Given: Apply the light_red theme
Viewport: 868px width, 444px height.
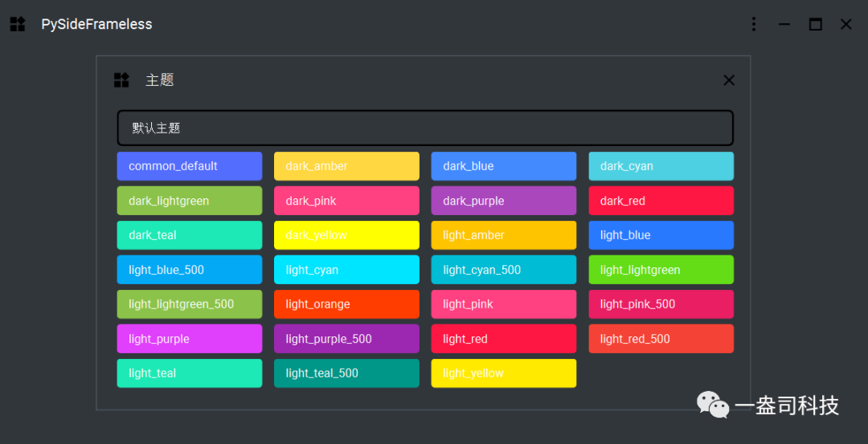Looking at the screenshot, I should pyautogui.click(x=504, y=339).
